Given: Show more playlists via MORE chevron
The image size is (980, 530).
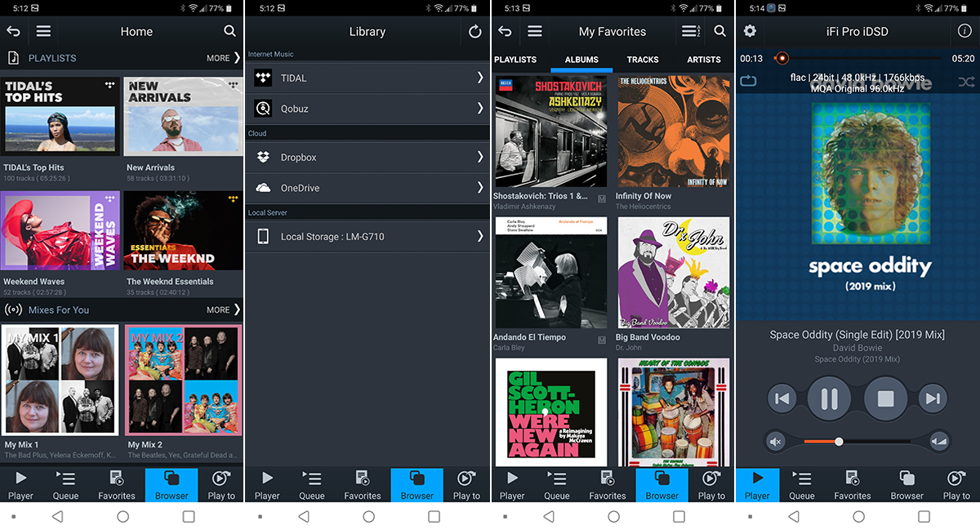Looking at the screenshot, I should pyautogui.click(x=224, y=58).
